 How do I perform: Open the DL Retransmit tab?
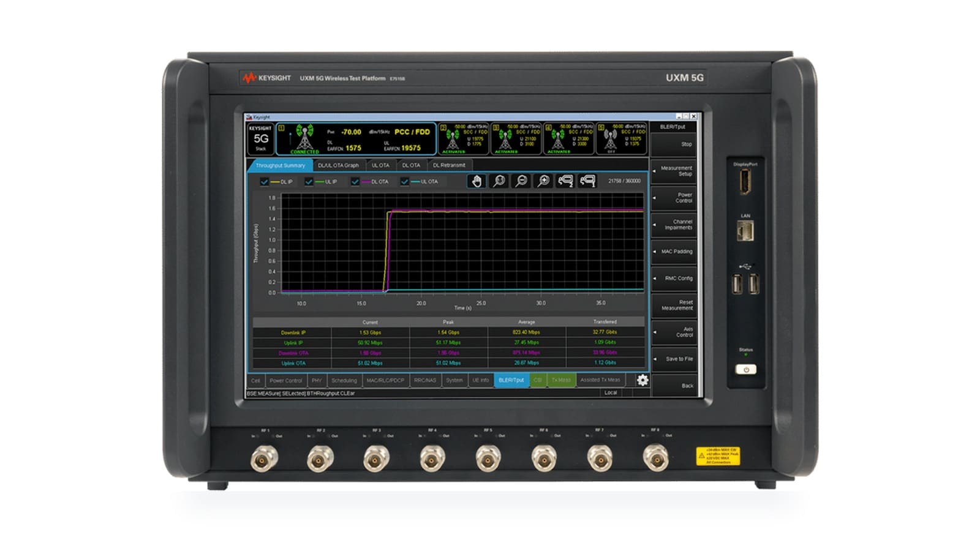(449, 165)
